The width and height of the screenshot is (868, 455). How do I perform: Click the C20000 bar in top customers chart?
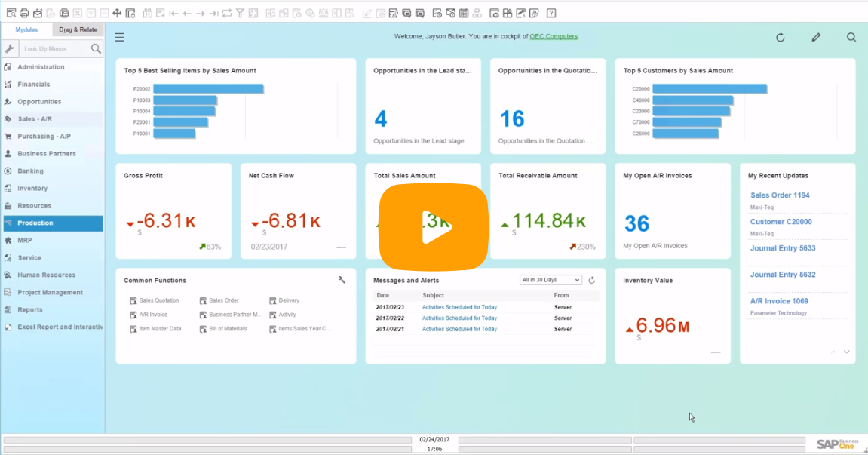pyautogui.click(x=710, y=89)
